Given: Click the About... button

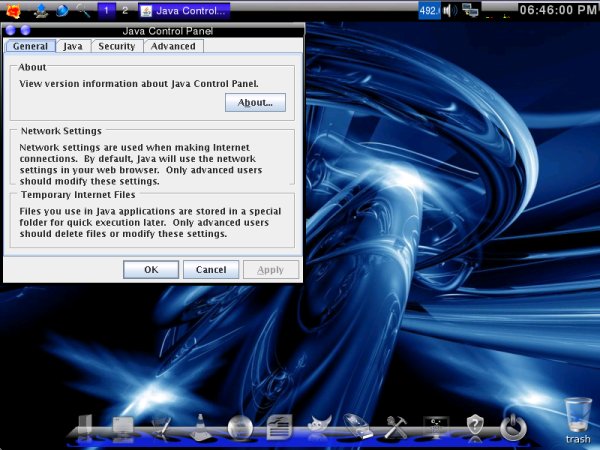Looking at the screenshot, I should tap(255, 102).
